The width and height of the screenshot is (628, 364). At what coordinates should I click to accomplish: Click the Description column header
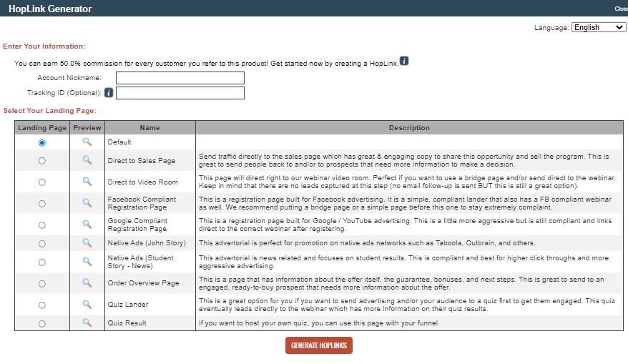coord(409,128)
